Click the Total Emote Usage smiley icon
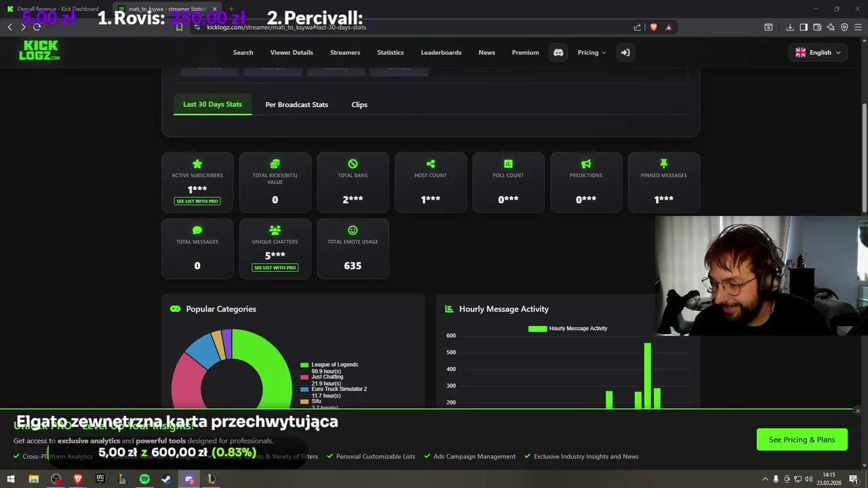The height and width of the screenshot is (488, 868). click(x=353, y=230)
